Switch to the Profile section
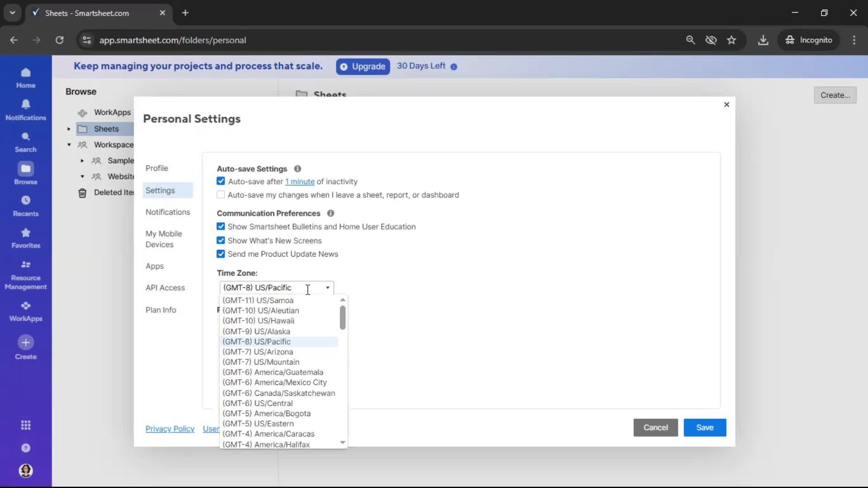 [157, 168]
